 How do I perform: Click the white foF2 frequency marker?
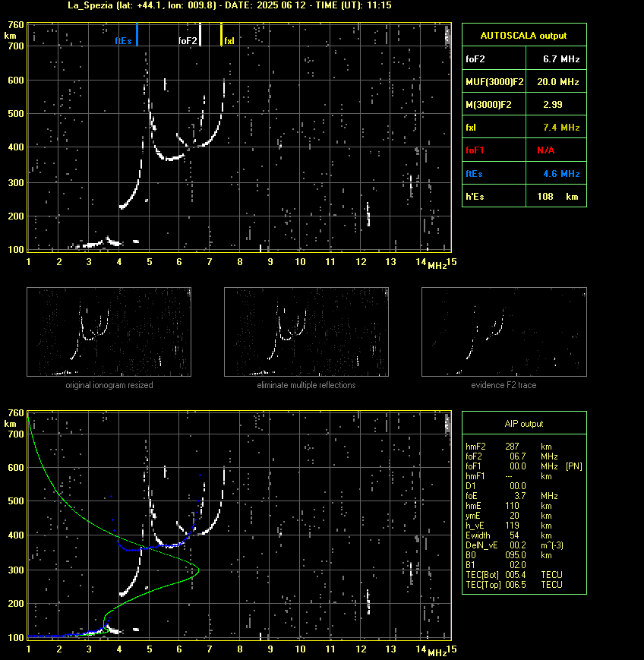pyautogui.click(x=200, y=34)
